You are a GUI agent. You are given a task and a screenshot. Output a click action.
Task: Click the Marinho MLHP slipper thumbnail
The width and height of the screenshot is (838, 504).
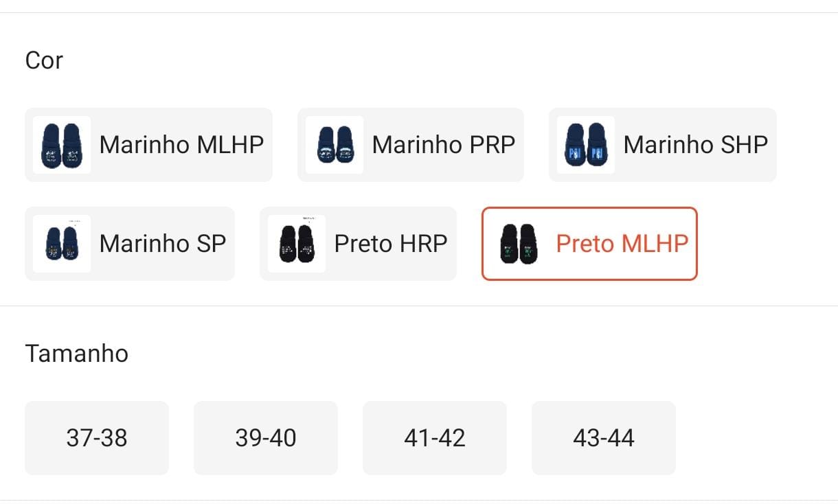point(62,145)
